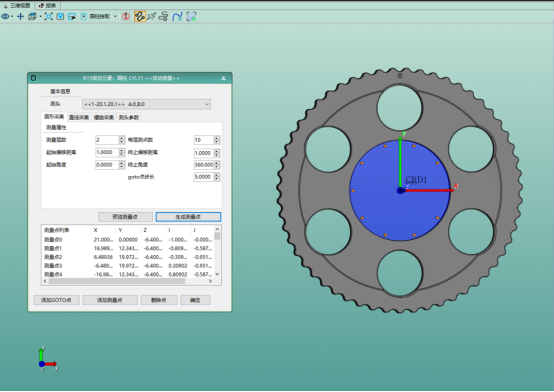Click the red prohibited circle icon
This screenshot has width=554, height=392.
point(126,16)
